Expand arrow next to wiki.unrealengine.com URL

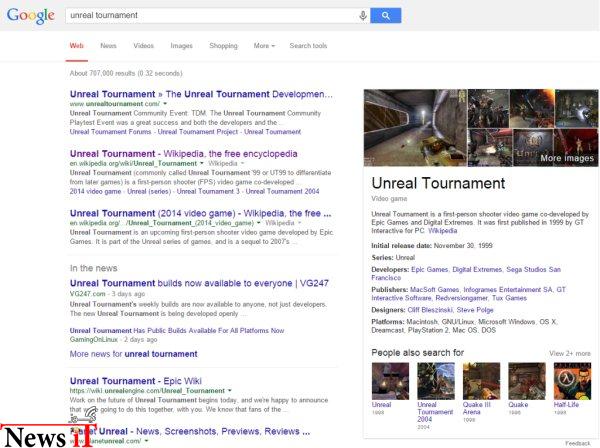tap(230, 391)
